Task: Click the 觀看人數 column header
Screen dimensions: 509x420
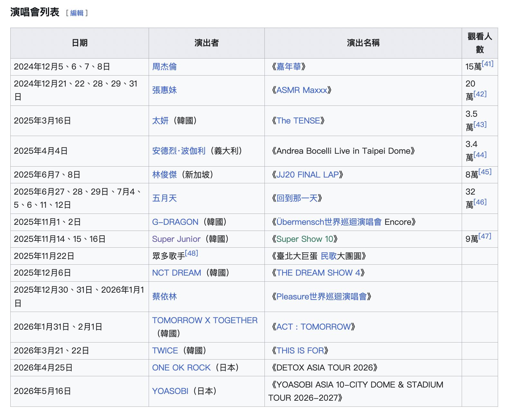Action: click(x=480, y=43)
